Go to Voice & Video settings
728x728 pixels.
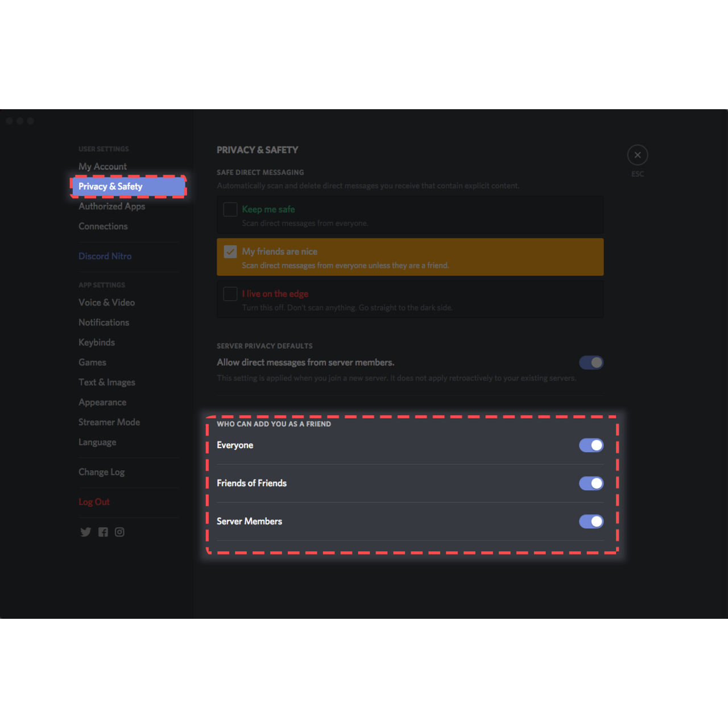point(106,302)
